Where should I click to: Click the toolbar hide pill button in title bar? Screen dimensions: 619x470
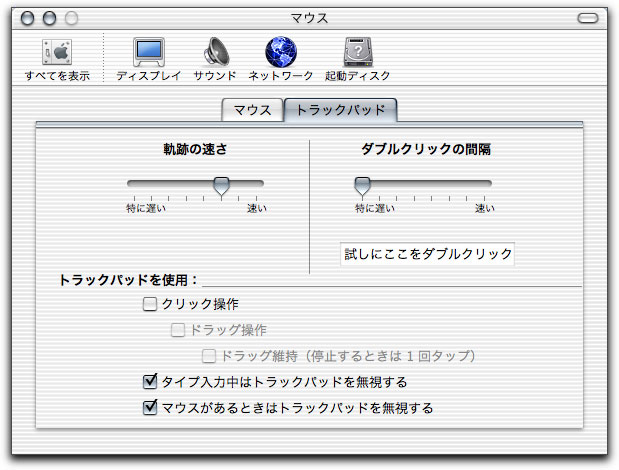[x=588, y=18]
